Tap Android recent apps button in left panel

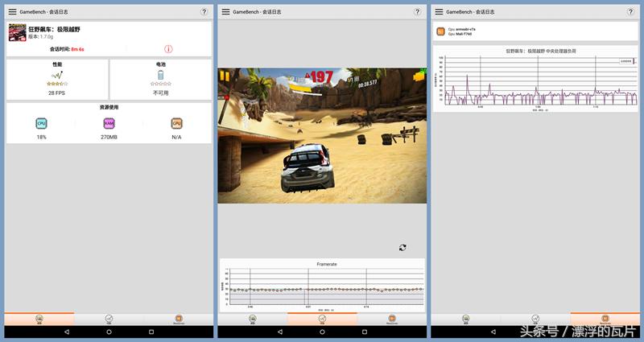(x=151, y=332)
